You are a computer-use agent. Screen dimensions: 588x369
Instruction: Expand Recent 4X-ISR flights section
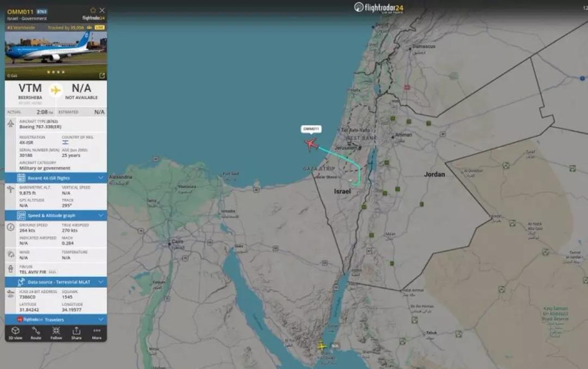(x=56, y=178)
